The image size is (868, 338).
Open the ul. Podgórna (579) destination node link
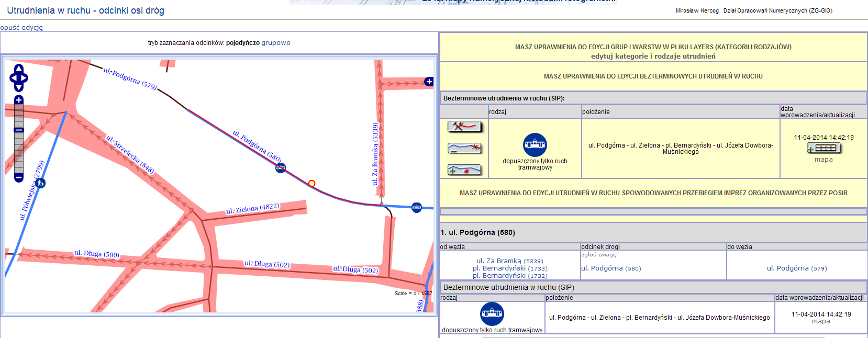coord(797,268)
